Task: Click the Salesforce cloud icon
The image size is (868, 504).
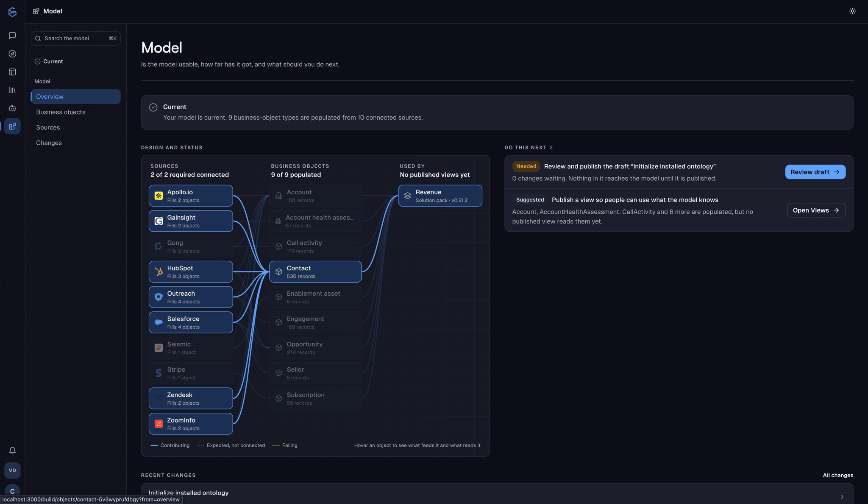Action: [159, 322]
